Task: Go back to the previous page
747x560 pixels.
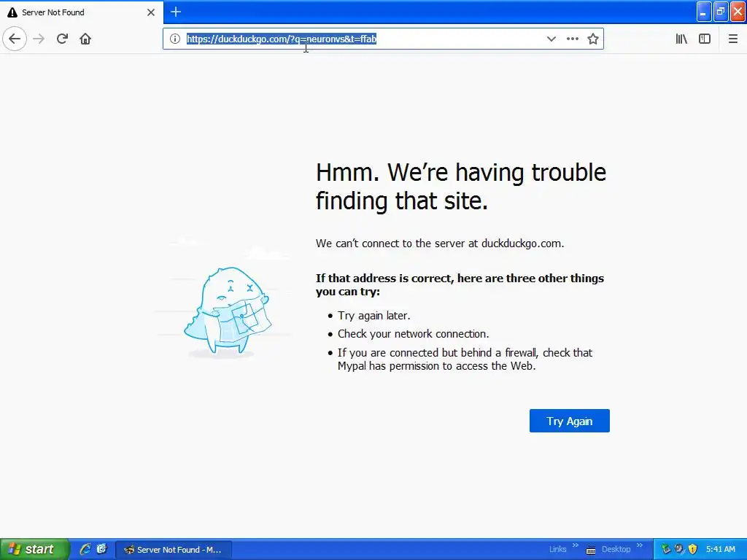Action: click(x=15, y=39)
